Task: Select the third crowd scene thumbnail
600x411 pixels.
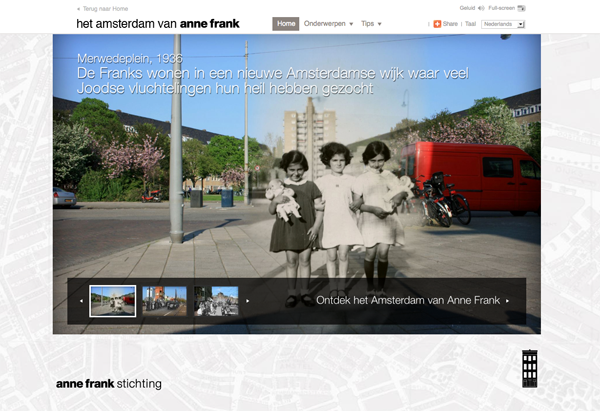Action: pyautogui.click(x=216, y=301)
